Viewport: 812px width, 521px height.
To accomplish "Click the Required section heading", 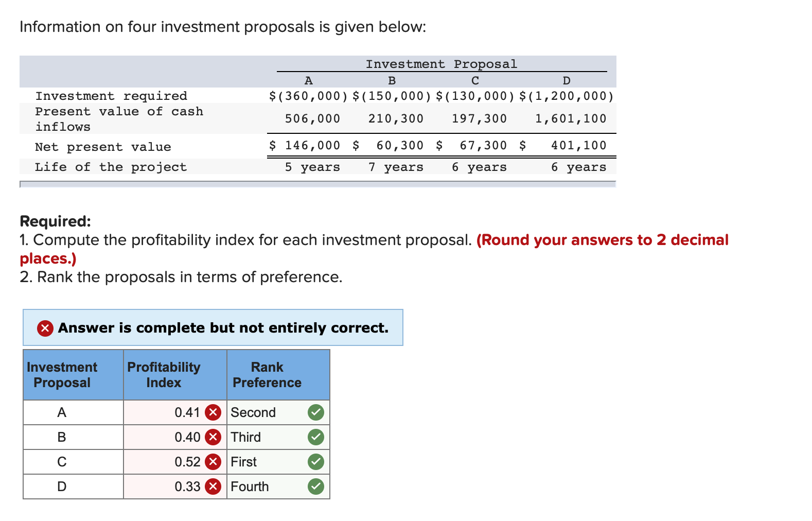I will point(55,221).
